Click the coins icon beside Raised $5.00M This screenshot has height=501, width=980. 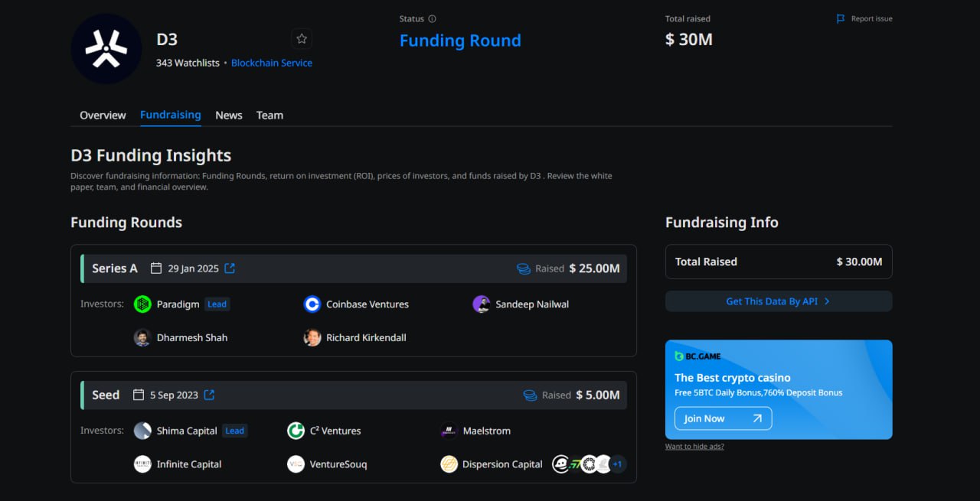click(530, 395)
